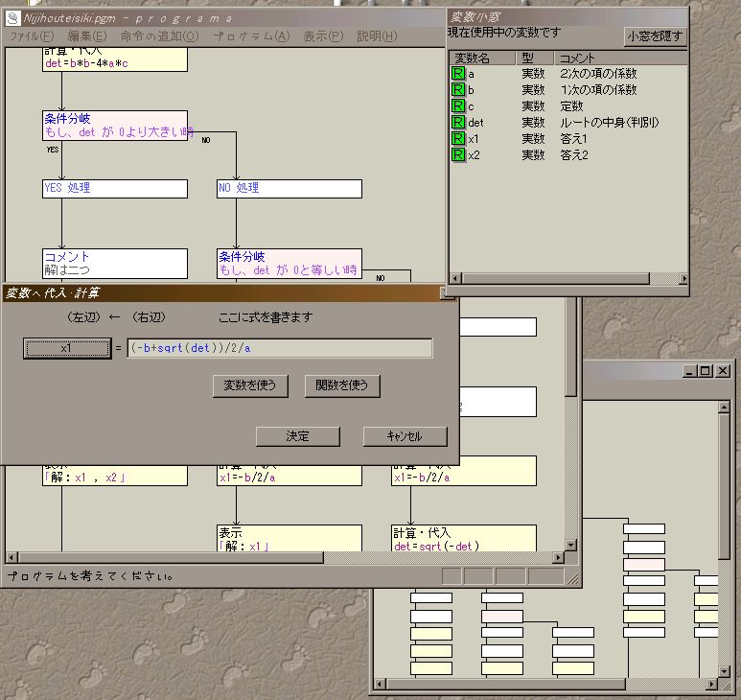The width and height of the screenshot is (741, 700).
Task: Open the 表示(P) menu
Action: pyautogui.click(x=323, y=35)
